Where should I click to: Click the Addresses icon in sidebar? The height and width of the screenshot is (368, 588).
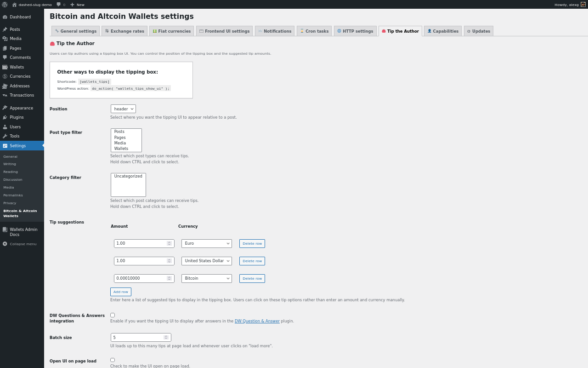pos(5,86)
